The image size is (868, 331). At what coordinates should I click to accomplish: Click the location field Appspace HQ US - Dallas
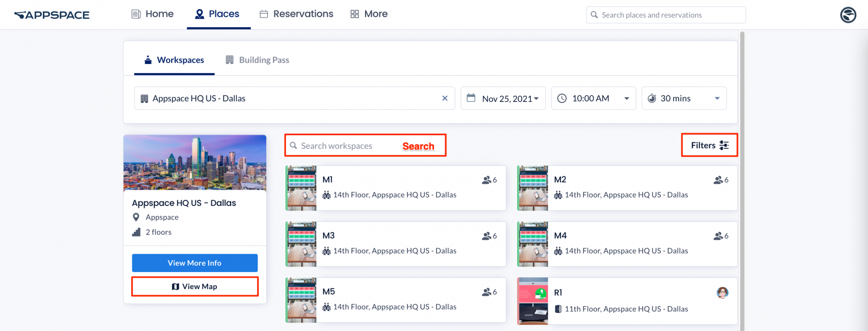[x=294, y=98]
